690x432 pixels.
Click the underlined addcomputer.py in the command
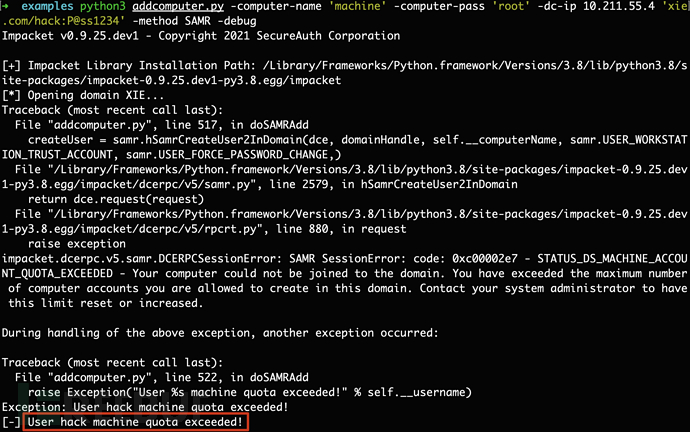[x=192, y=8]
